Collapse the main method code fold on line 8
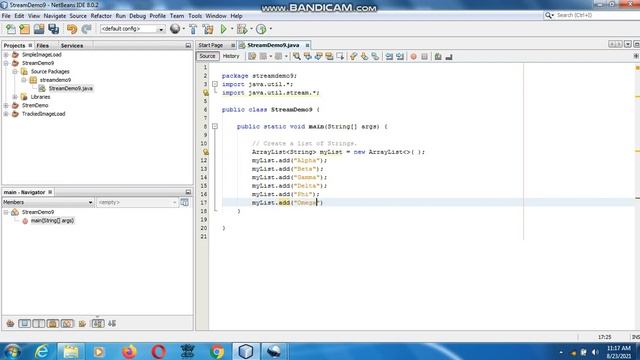Image resolution: width=640 pixels, height=360 pixels. click(x=215, y=127)
